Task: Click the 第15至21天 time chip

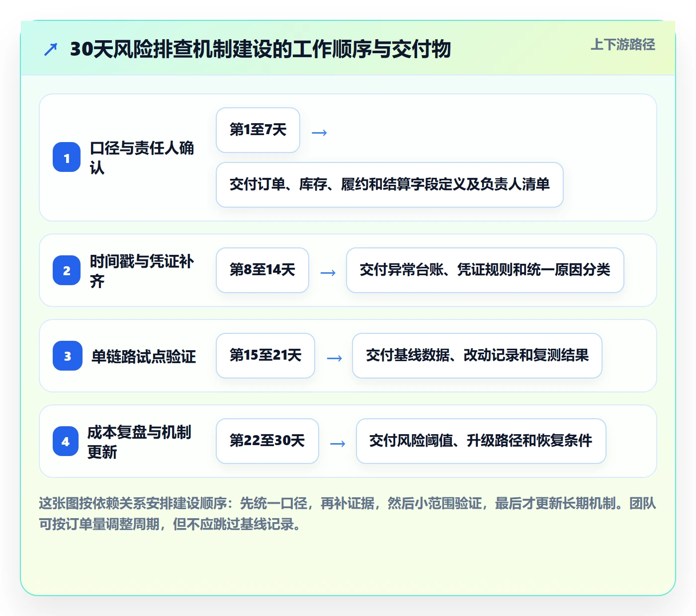Action: (x=265, y=356)
